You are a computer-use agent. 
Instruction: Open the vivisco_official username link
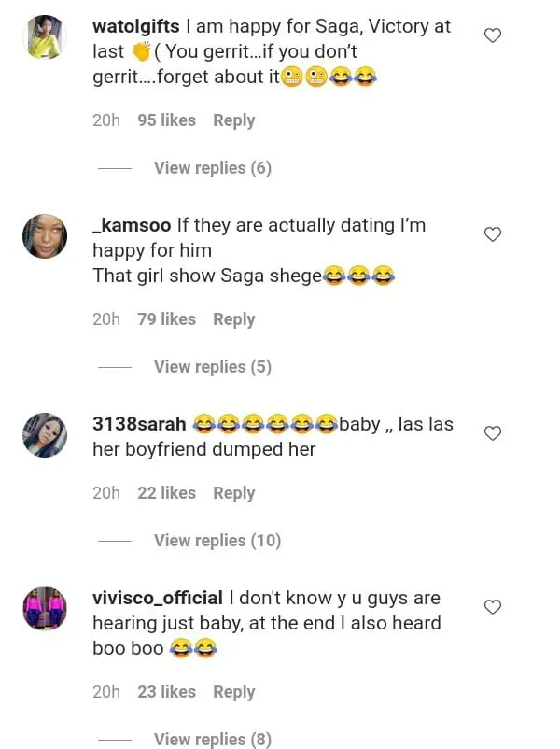158,598
